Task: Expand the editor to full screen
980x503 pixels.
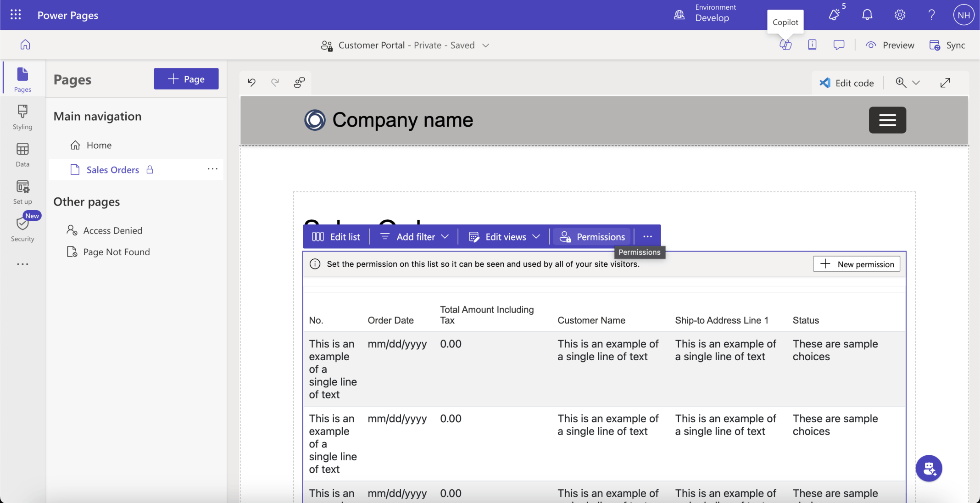Action: pyautogui.click(x=945, y=83)
